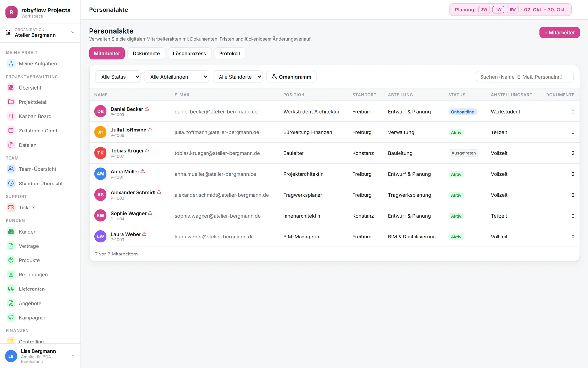Viewport: 588px width, 368px height.
Task: Open the Produkte box icon
Action: [11, 260]
